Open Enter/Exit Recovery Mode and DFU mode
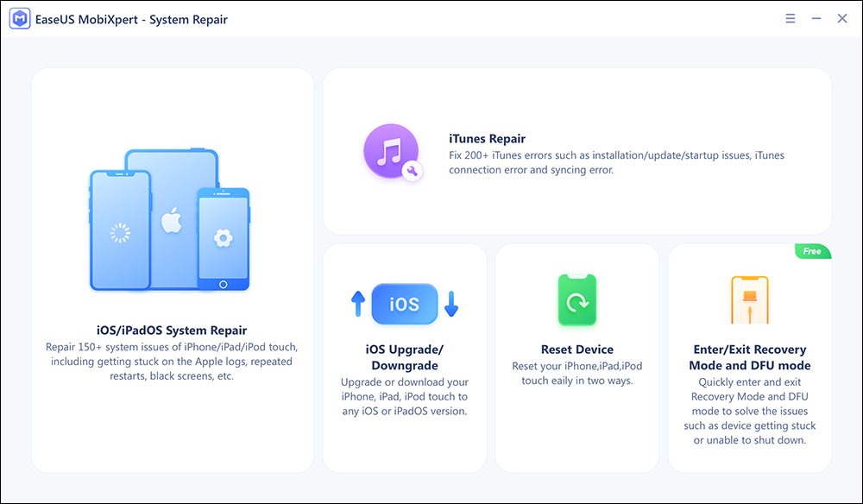The height and width of the screenshot is (504, 863). (749, 357)
